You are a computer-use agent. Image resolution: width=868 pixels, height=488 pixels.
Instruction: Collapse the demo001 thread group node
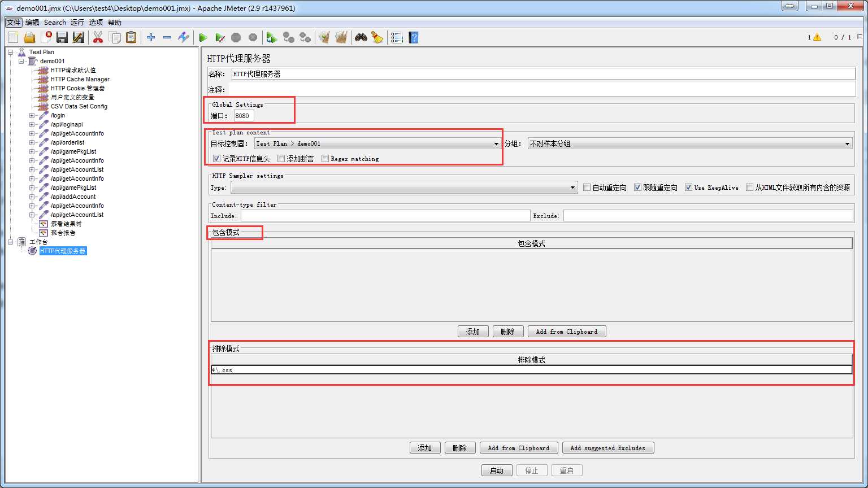tap(21, 61)
